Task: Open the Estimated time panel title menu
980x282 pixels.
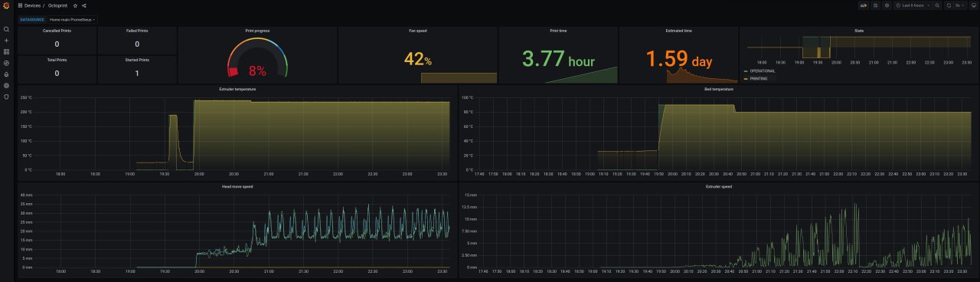Action: pyautogui.click(x=679, y=31)
